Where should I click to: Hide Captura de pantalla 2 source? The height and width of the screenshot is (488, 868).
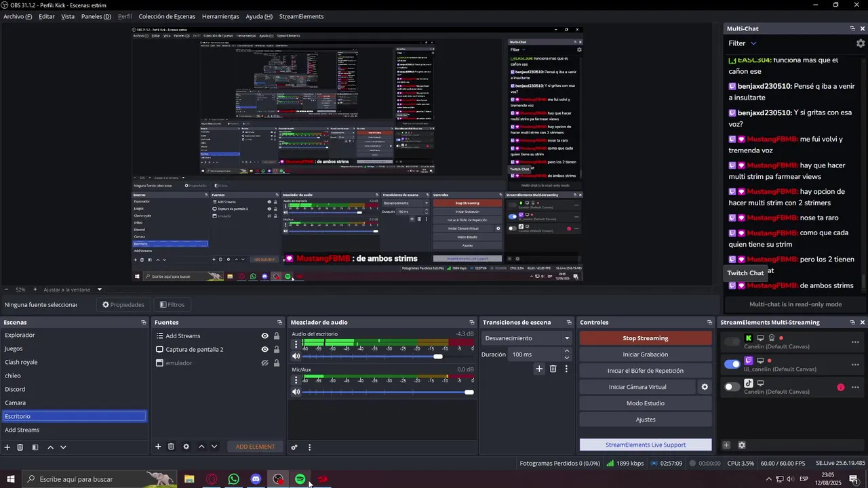pyautogui.click(x=265, y=350)
